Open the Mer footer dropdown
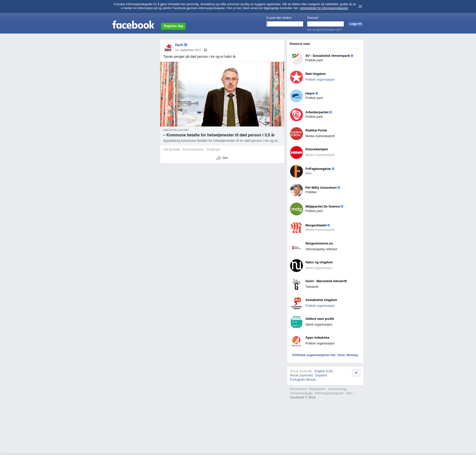This screenshot has width=476, height=455. pyautogui.click(x=350, y=393)
